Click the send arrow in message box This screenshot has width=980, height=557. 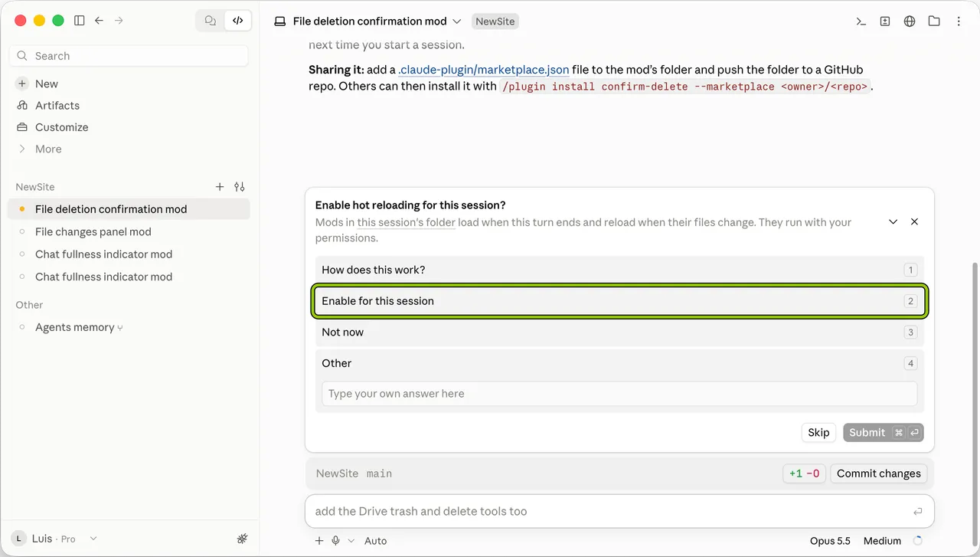[x=917, y=512]
